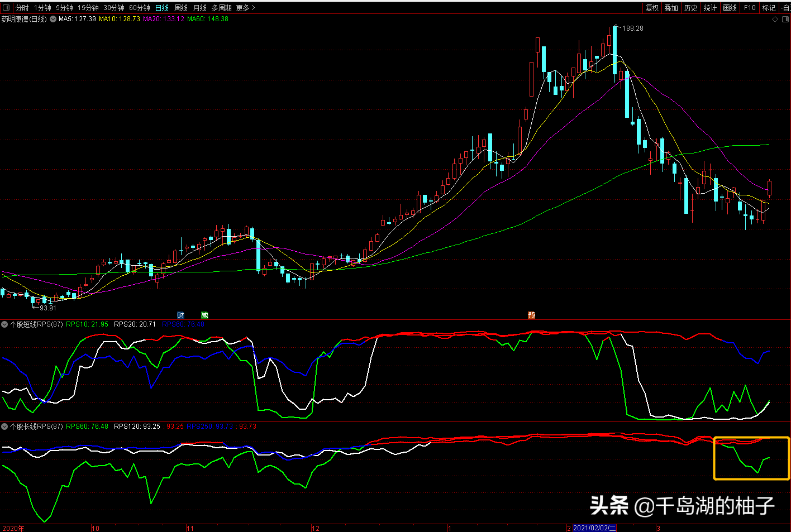
Task: Open the 财 financial report marker
Action: (x=180, y=315)
